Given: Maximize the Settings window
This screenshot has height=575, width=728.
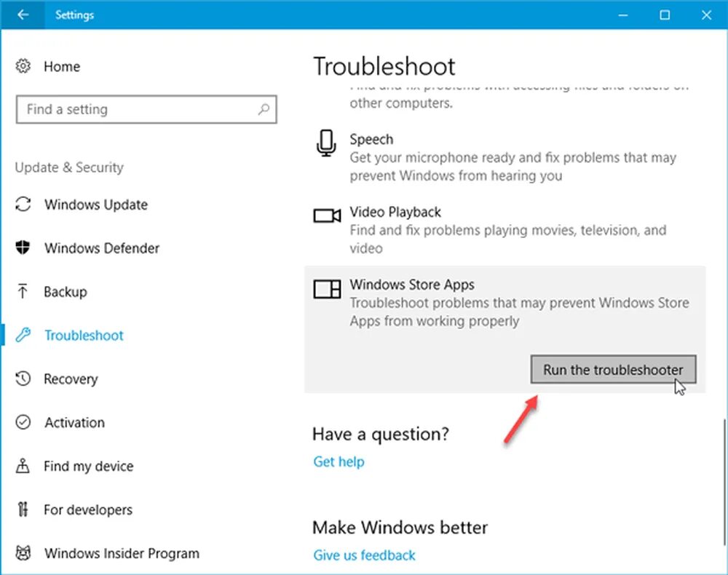Looking at the screenshot, I should (665, 15).
